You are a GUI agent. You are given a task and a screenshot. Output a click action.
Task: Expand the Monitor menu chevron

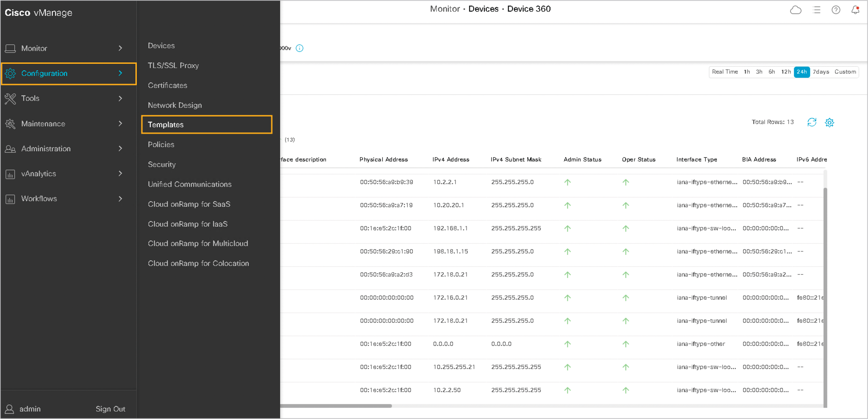tap(120, 48)
